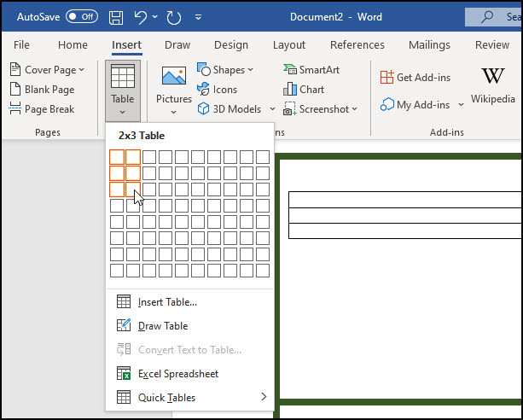Image resolution: width=523 pixels, height=420 pixels.
Task: Open the Quick Tables submenu
Action: pos(190,398)
